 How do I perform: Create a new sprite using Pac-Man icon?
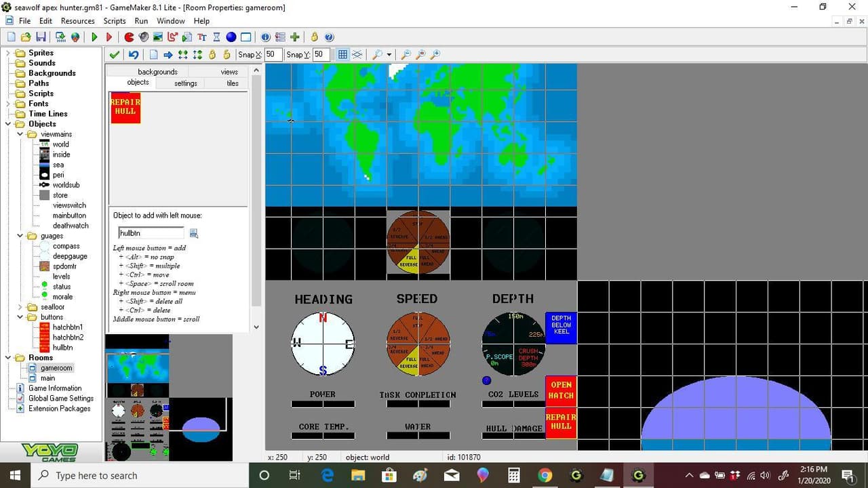128,37
